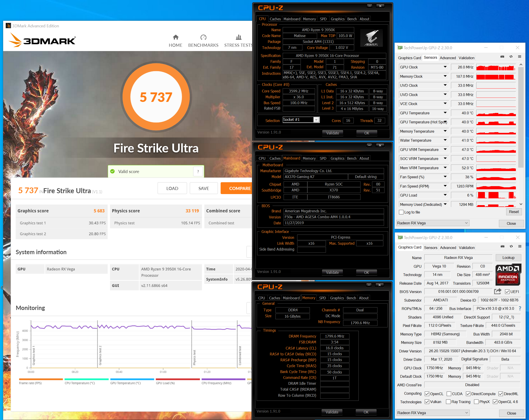Open hamburger menu in GPU-Z Graphics Card window

click(520, 246)
